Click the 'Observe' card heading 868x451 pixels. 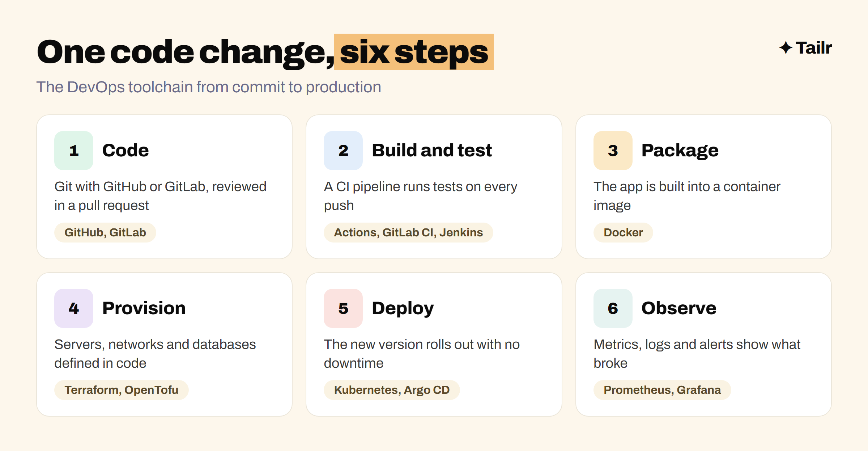(679, 308)
